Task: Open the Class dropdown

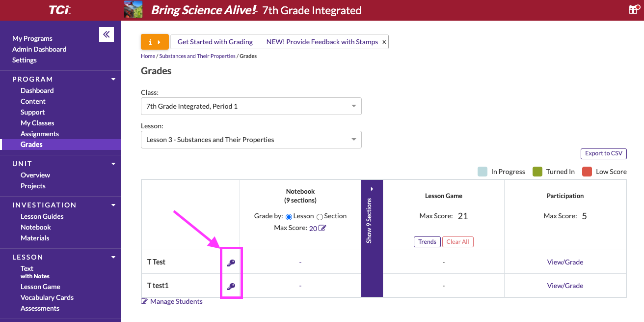Action: [251, 106]
